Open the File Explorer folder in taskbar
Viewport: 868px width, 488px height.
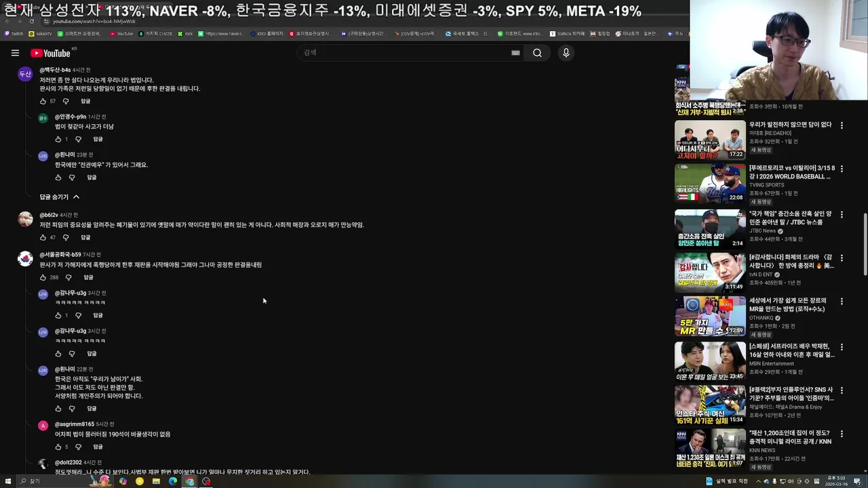click(156, 481)
